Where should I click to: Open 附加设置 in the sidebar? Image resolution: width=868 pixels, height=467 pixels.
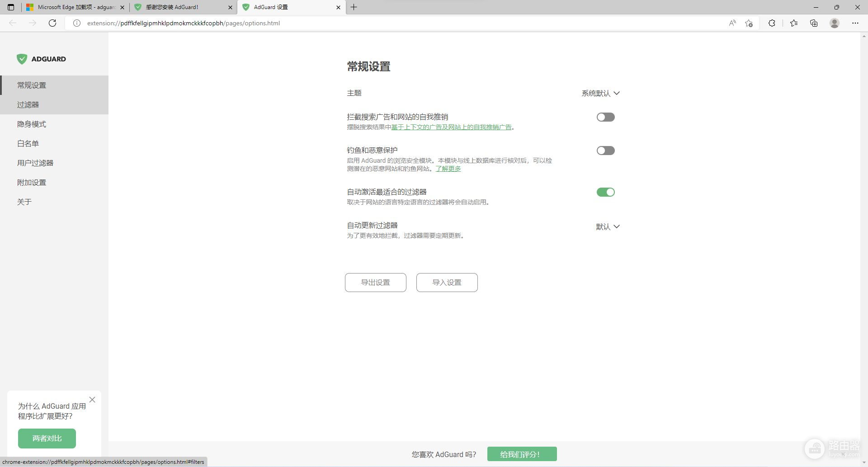(54, 182)
